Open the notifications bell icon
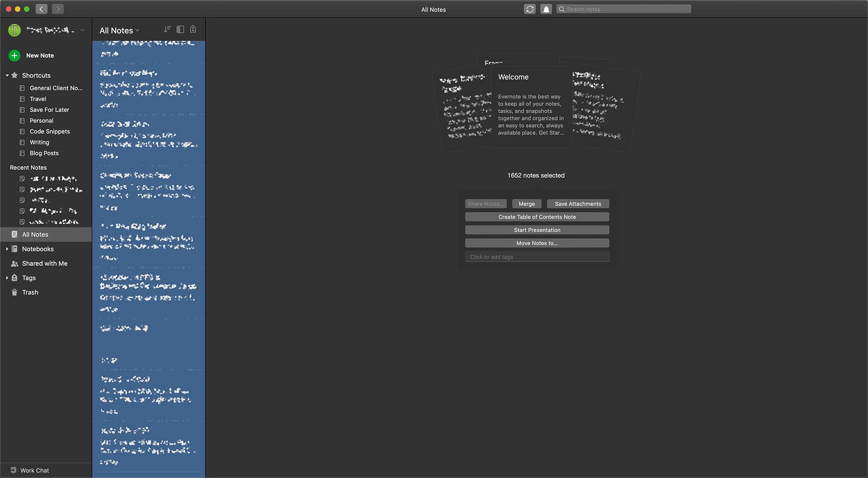This screenshot has height=478, width=868. (x=546, y=9)
